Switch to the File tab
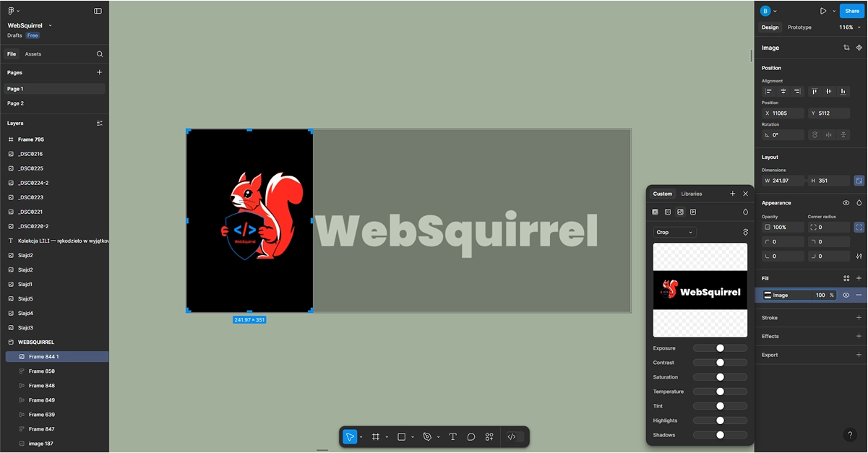This screenshot has height=453, width=868. (x=12, y=54)
